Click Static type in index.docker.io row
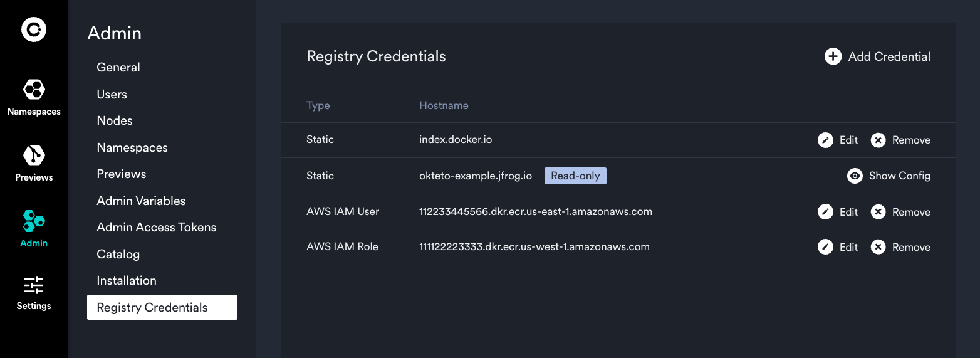 320,139
